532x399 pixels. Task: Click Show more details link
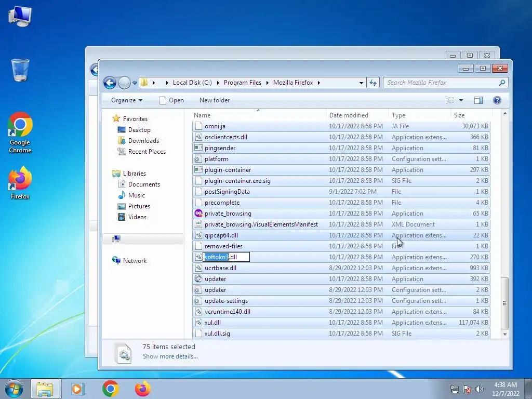pos(170,356)
